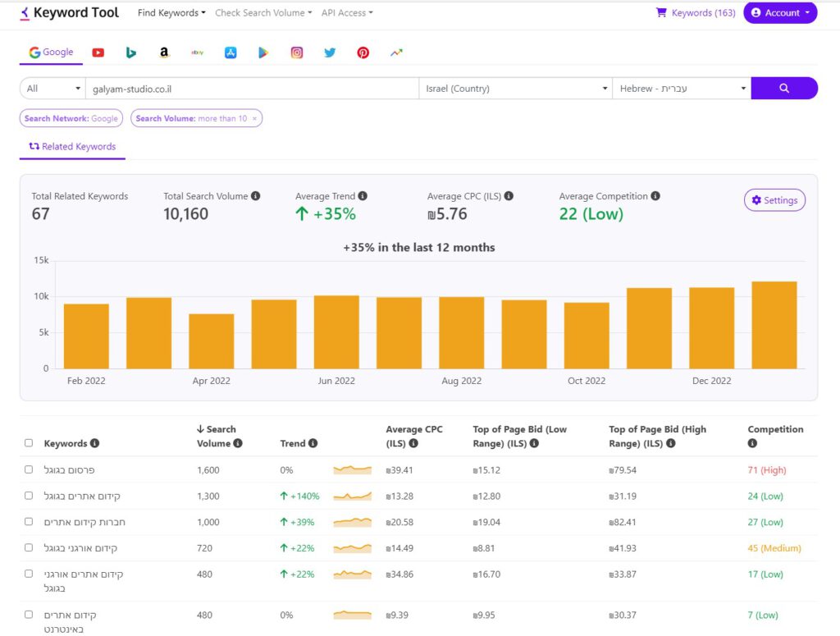Change the Hebrew language dropdown

(682, 89)
